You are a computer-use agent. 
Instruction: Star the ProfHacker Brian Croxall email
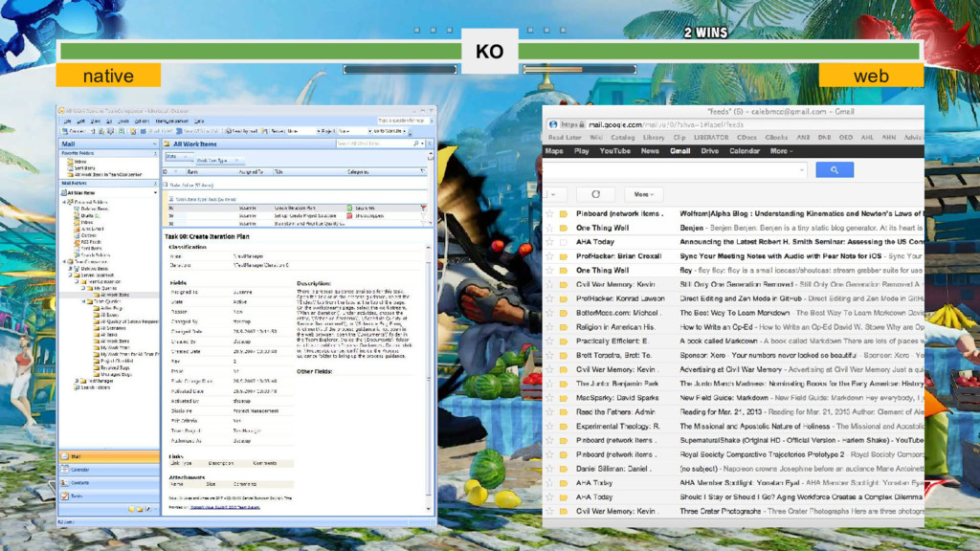pos(550,256)
